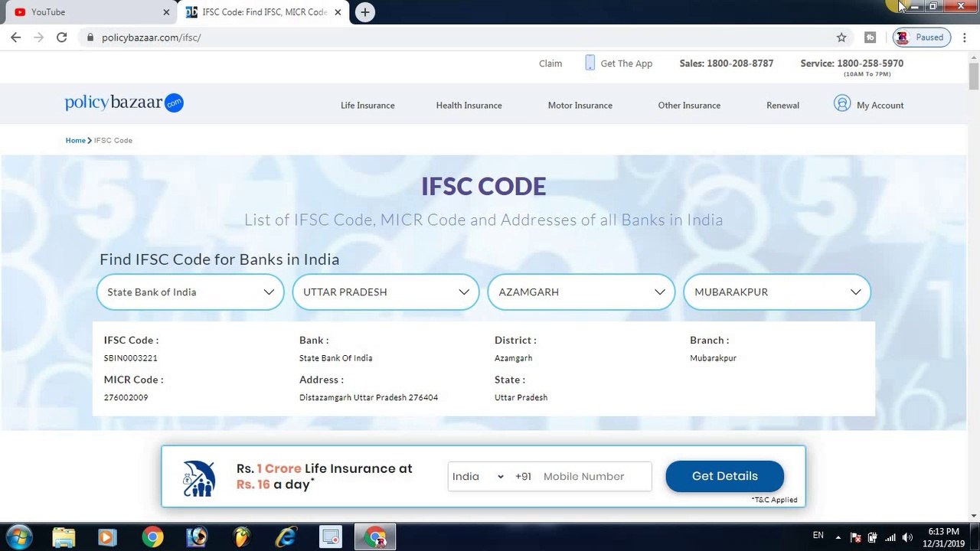
Task: Open the Claim link
Action: coord(550,64)
